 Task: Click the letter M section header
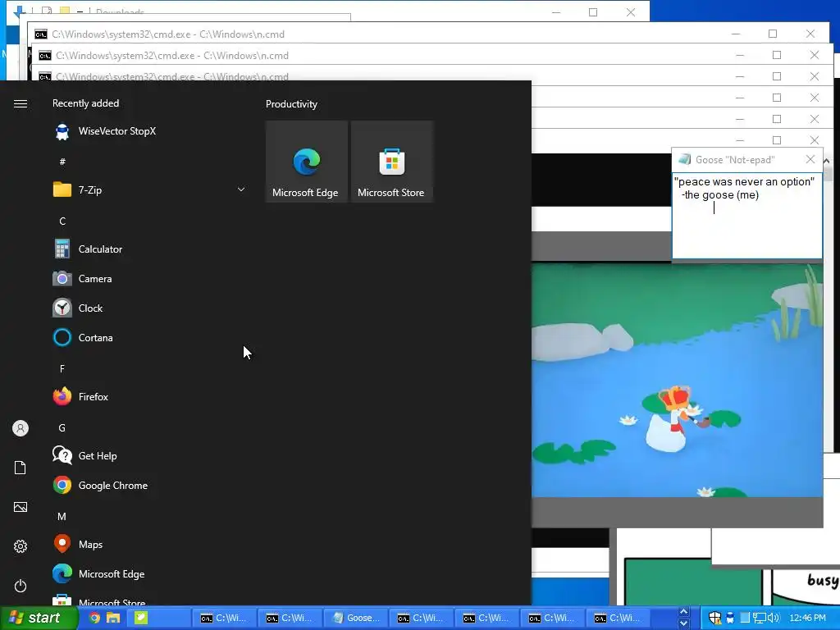(x=62, y=517)
